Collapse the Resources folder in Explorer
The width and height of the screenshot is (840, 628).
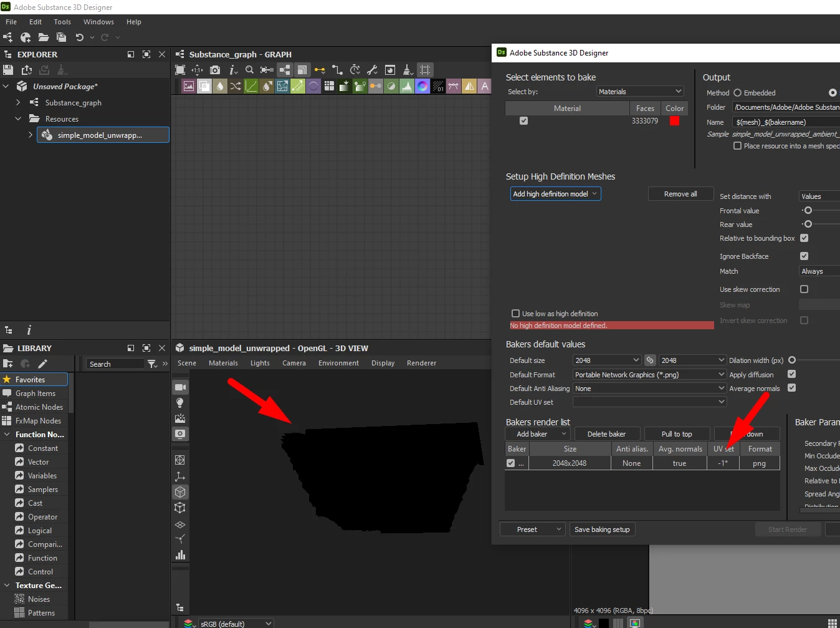pos(18,118)
